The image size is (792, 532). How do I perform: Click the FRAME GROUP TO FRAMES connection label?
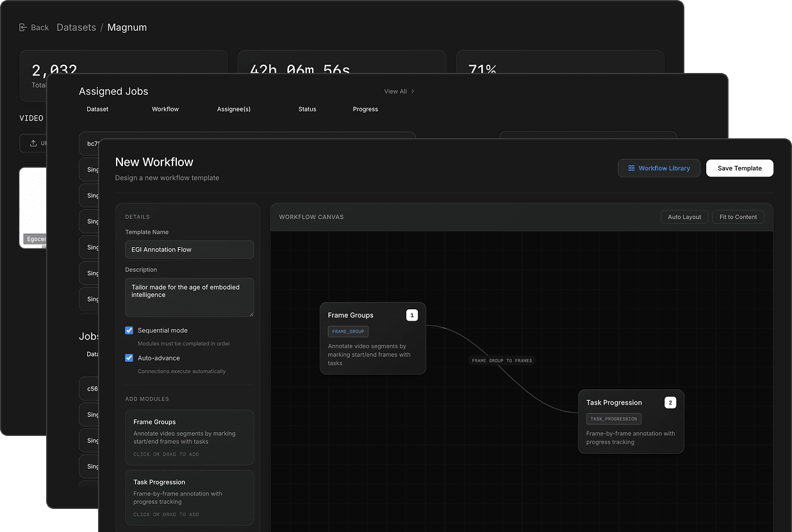pos(502,360)
